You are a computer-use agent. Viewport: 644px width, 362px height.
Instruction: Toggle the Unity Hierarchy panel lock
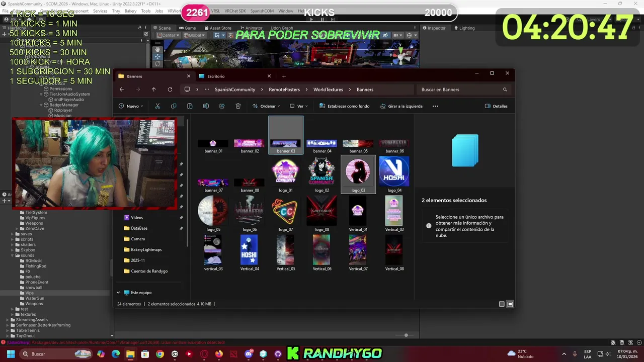(140, 28)
